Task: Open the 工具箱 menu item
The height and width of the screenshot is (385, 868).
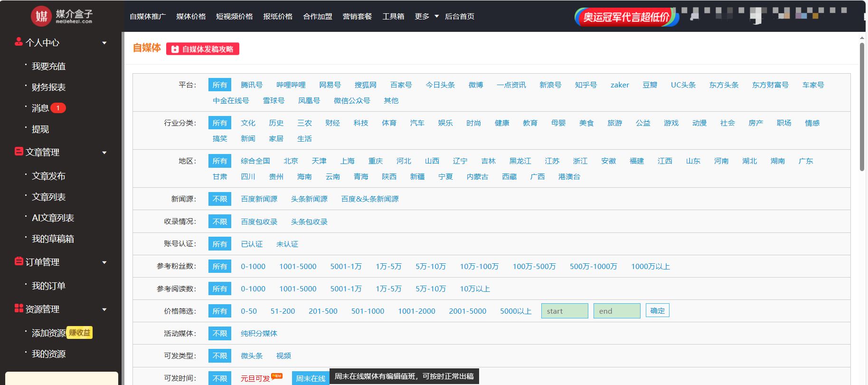Action: pyautogui.click(x=393, y=16)
